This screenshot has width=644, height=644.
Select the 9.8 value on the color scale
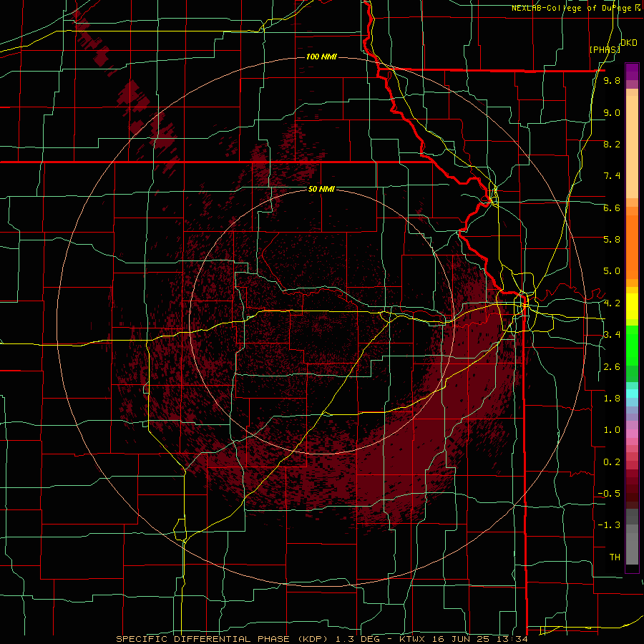coord(612,81)
